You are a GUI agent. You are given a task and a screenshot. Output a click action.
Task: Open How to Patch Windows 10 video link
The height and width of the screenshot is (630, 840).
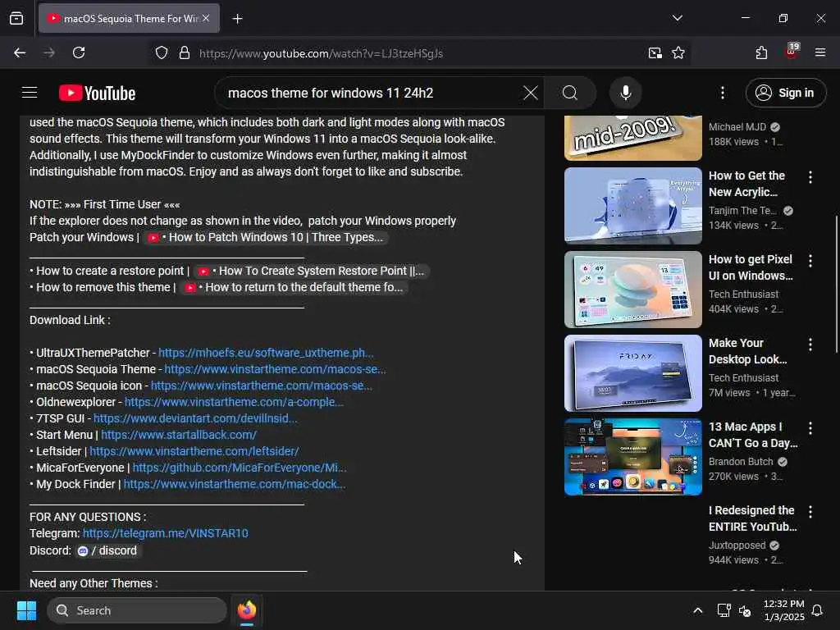(x=266, y=237)
